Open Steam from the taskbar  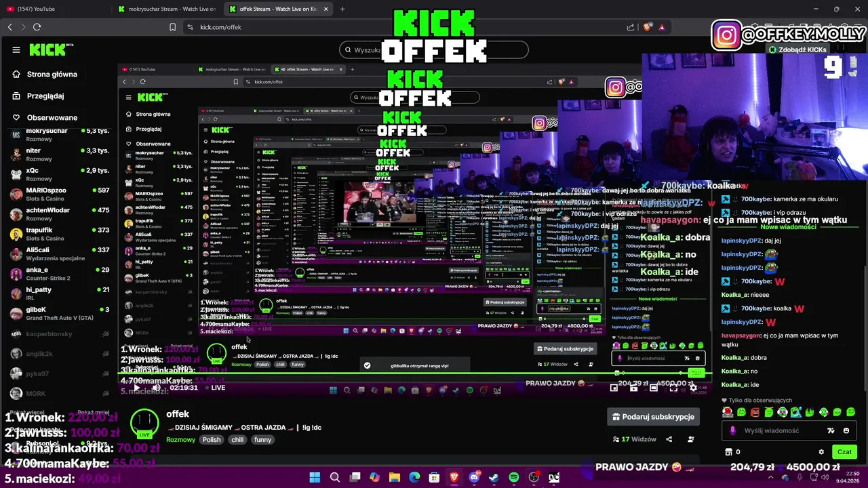[x=494, y=477]
